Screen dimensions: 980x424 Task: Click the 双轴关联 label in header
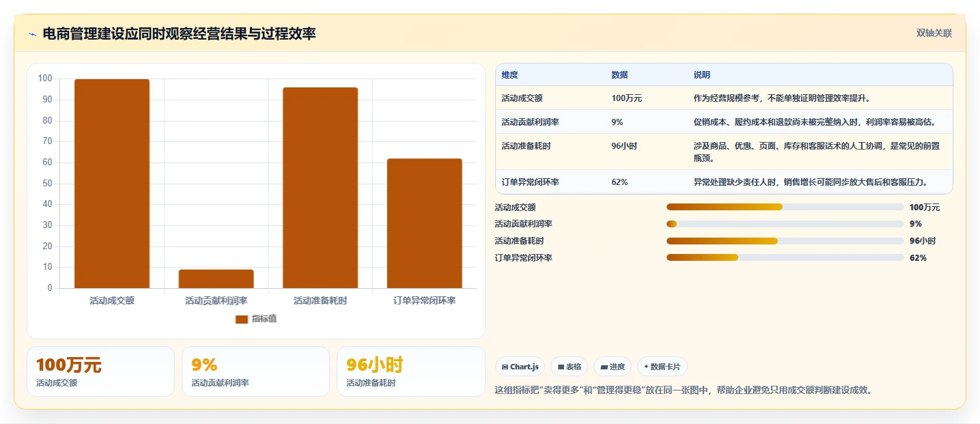coord(934,33)
